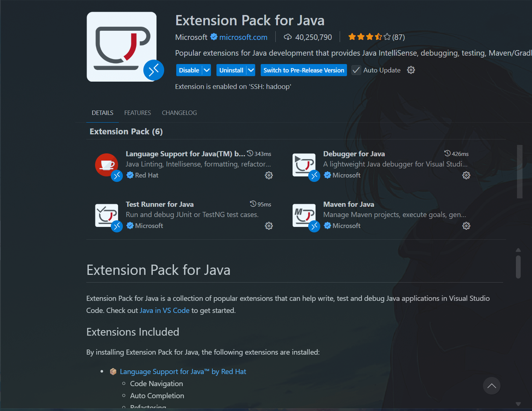
Task: Open the manage gear beside Auto Update
Action: click(x=411, y=70)
